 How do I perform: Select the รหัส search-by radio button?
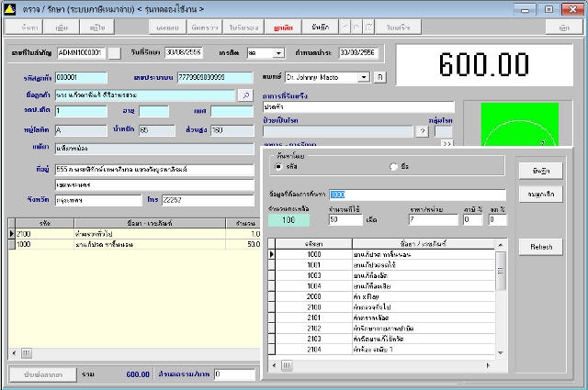(x=279, y=166)
